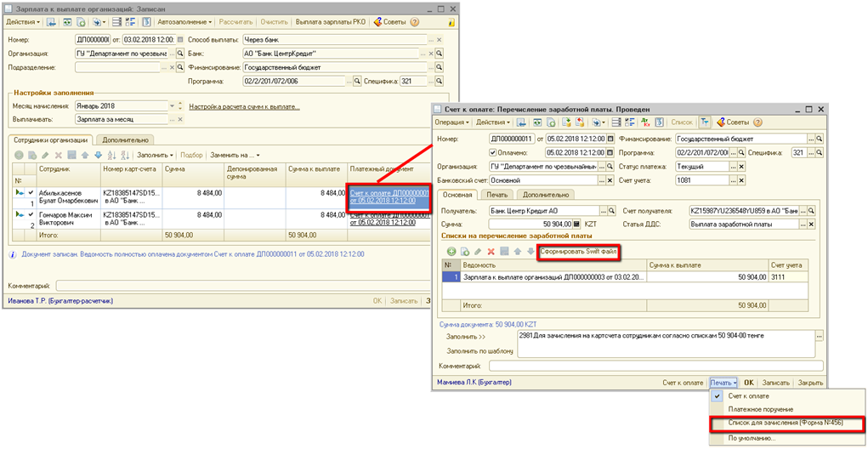Switch to Дополнительно tab in salary document
Screen dimensions: 868x449
tap(123, 139)
